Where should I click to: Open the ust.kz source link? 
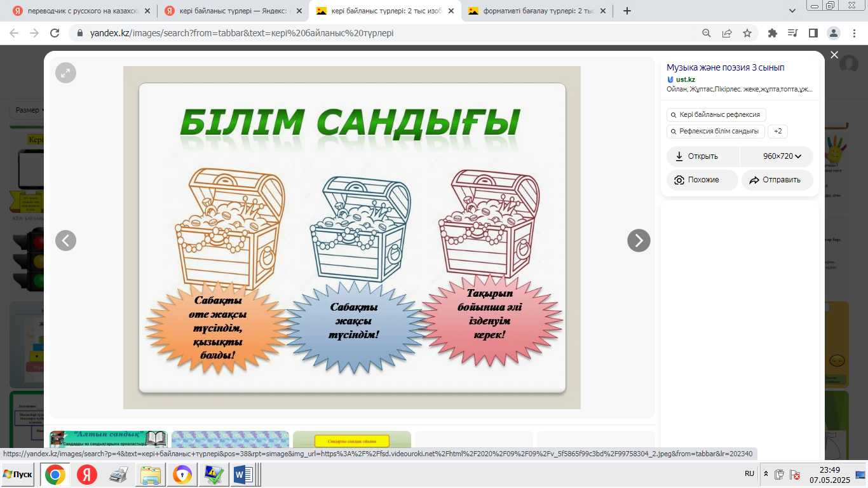pyautogui.click(x=685, y=79)
